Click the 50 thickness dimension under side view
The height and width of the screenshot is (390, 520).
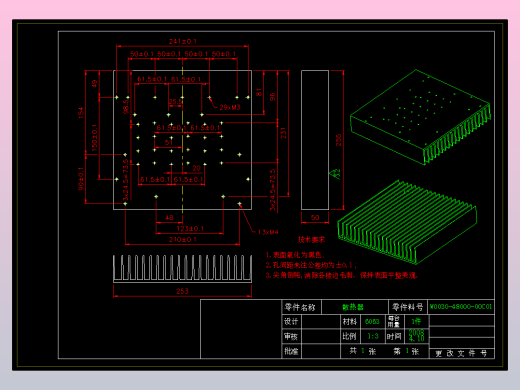[315, 218]
